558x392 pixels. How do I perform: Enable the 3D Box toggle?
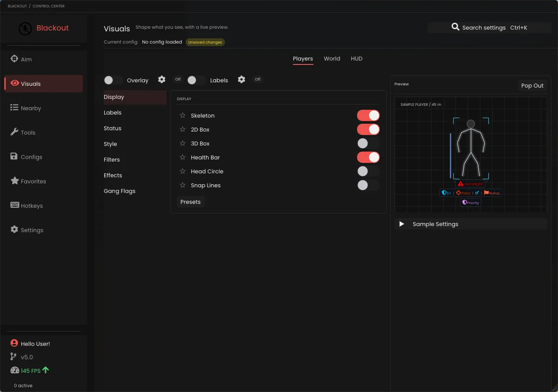(368, 143)
